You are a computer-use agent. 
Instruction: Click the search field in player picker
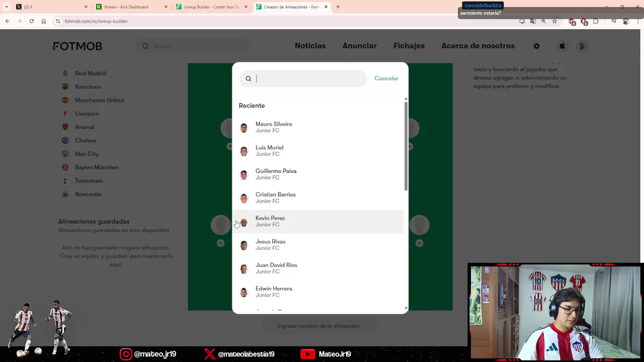303,78
